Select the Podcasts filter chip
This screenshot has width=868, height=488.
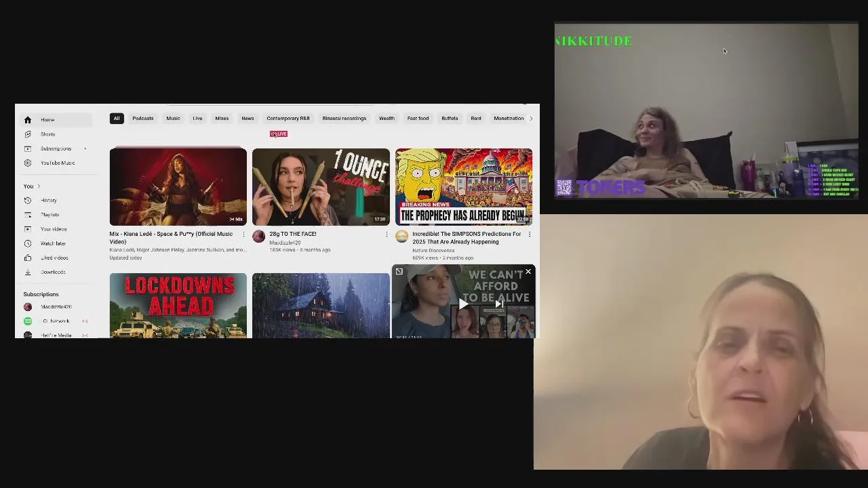[x=143, y=119]
